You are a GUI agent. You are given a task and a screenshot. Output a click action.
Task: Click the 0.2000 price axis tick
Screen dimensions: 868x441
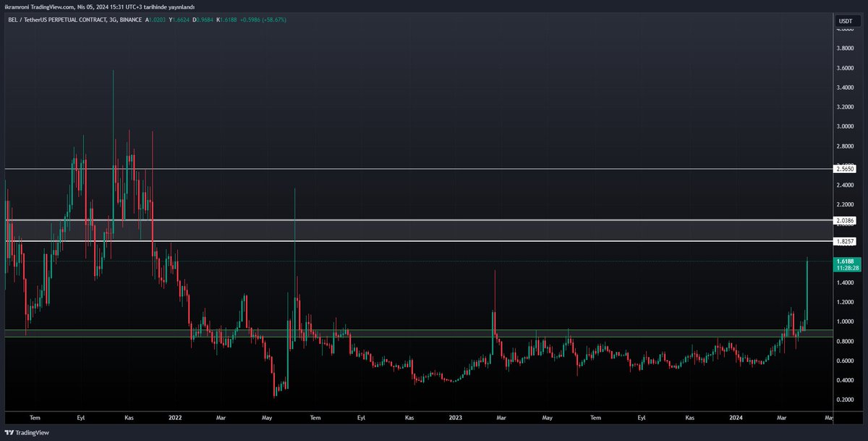point(845,400)
